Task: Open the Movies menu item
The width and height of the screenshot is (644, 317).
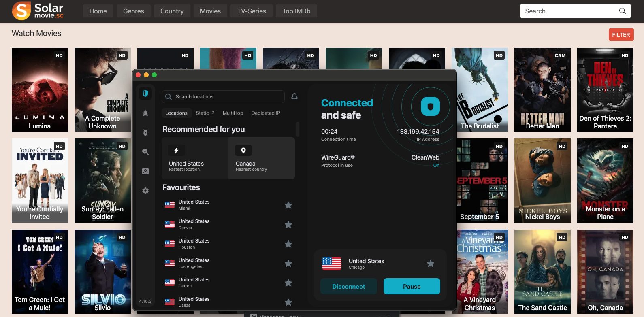Action: [211, 11]
